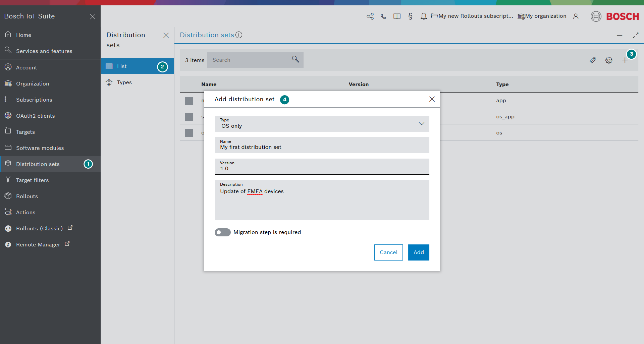Open the settings gear in list toolbar
The width and height of the screenshot is (644, 344).
pyautogui.click(x=608, y=60)
